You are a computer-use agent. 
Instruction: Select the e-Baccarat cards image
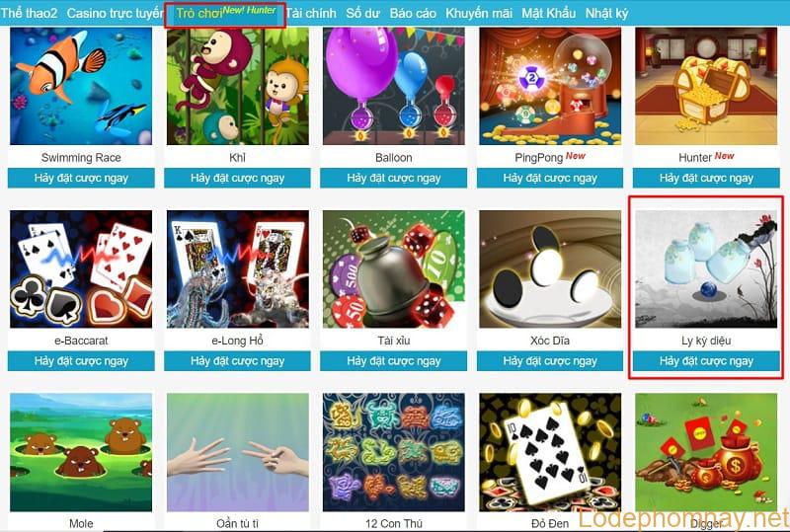tap(81, 269)
